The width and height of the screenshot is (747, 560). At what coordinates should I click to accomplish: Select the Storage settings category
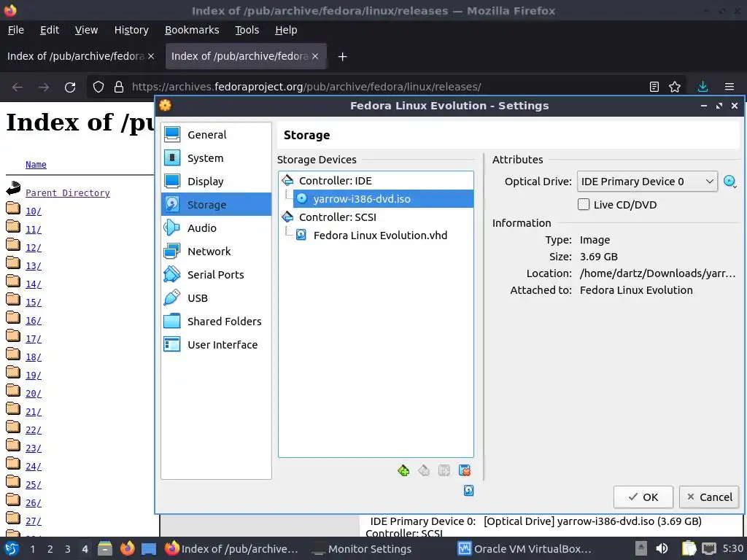(216, 205)
